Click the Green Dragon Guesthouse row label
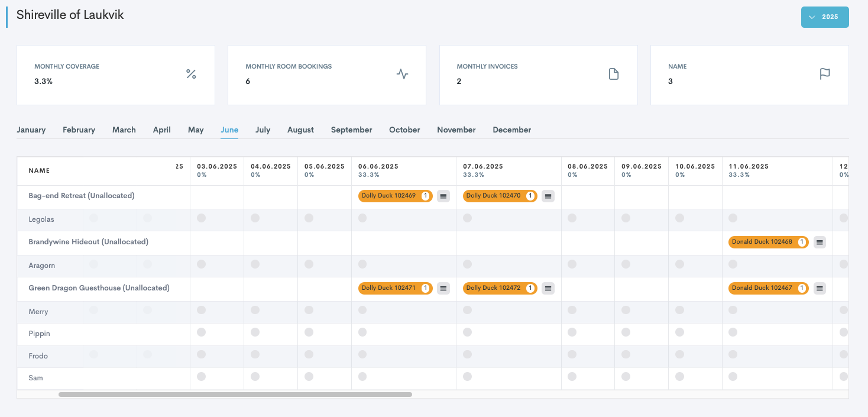 pos(99,288)
